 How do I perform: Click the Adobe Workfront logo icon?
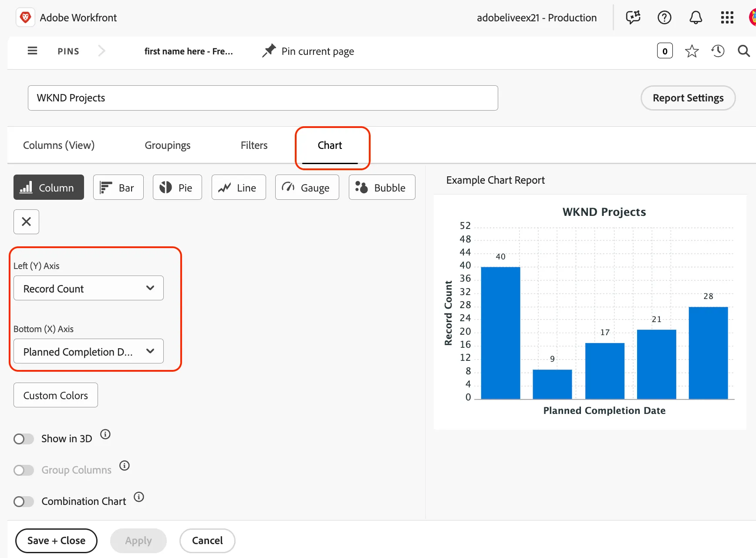click(25, 17)
